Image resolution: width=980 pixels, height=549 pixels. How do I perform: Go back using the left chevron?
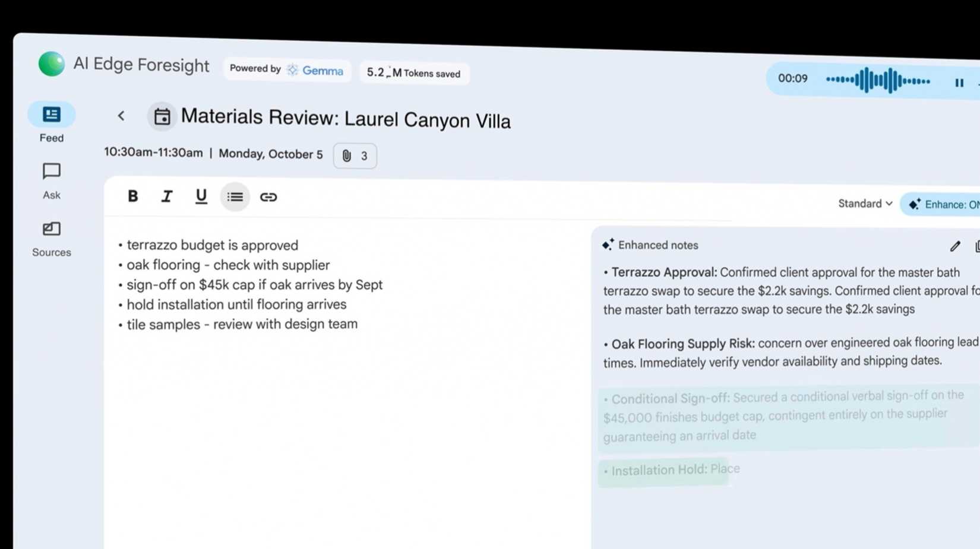tap(121, 116)
